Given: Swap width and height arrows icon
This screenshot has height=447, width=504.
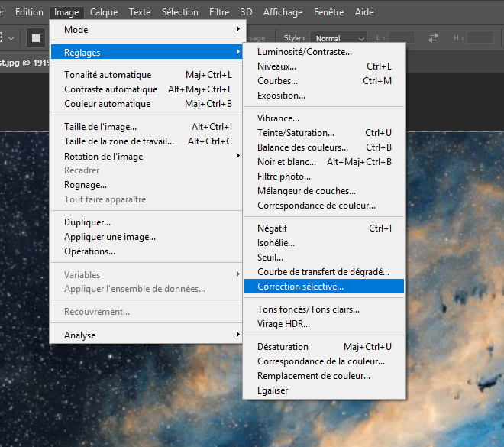Looking at the screenshot, I should pyautogui.click(x=433, y=38).
